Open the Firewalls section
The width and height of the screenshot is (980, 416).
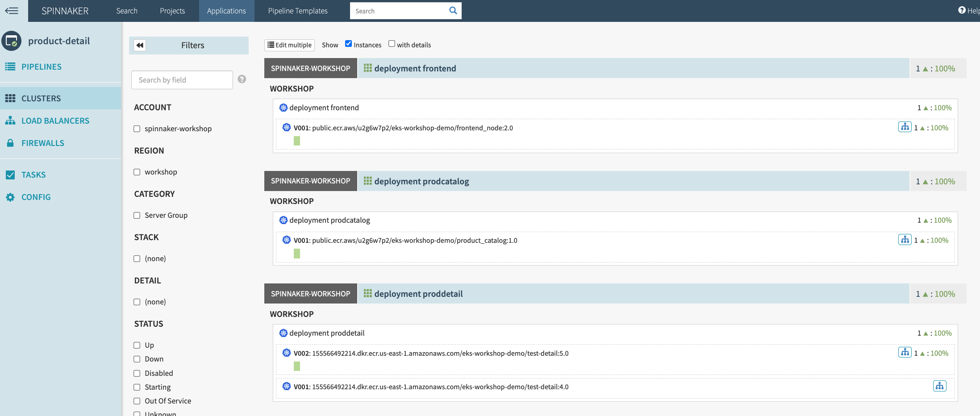coord(42,143)
